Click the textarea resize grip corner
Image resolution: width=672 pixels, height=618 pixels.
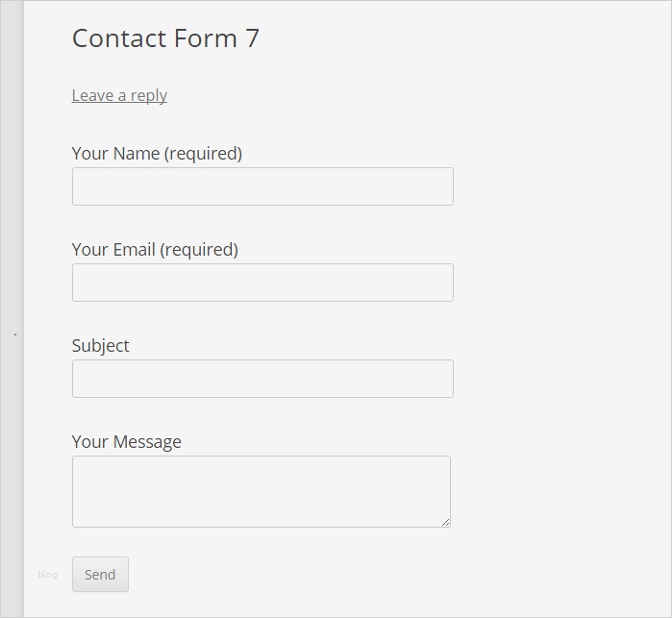click(445, 522)
